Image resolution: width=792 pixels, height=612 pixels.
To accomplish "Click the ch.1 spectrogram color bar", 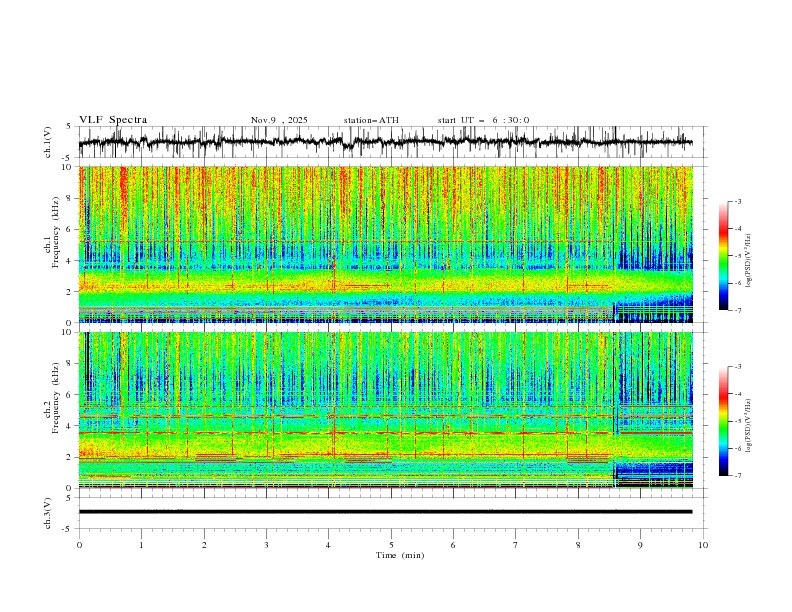I will click(x=723, y=256).
